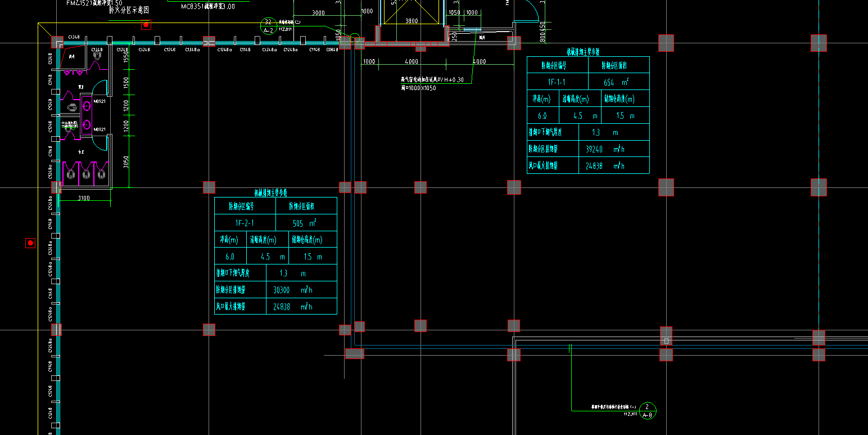Screen dimensions: 868x435
Task: Click the '505 m²' zone area cell
Action: pos(306,223)
